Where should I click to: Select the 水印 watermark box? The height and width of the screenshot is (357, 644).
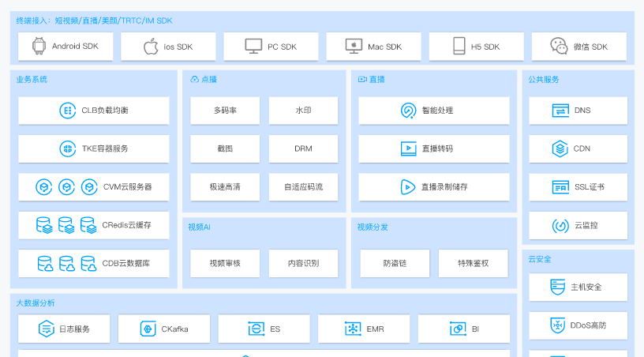[304, 111]
